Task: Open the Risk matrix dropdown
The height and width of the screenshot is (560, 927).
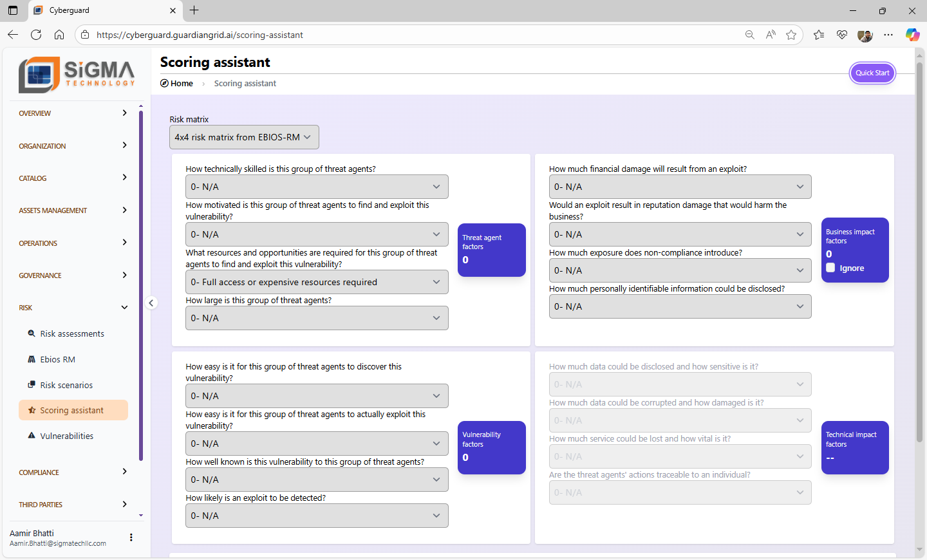Action: [x=244, y=137]
